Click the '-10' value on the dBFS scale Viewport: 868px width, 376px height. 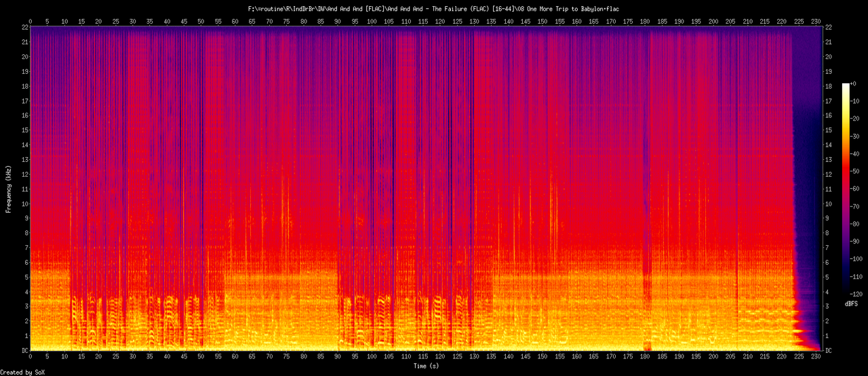coord(856,100)
